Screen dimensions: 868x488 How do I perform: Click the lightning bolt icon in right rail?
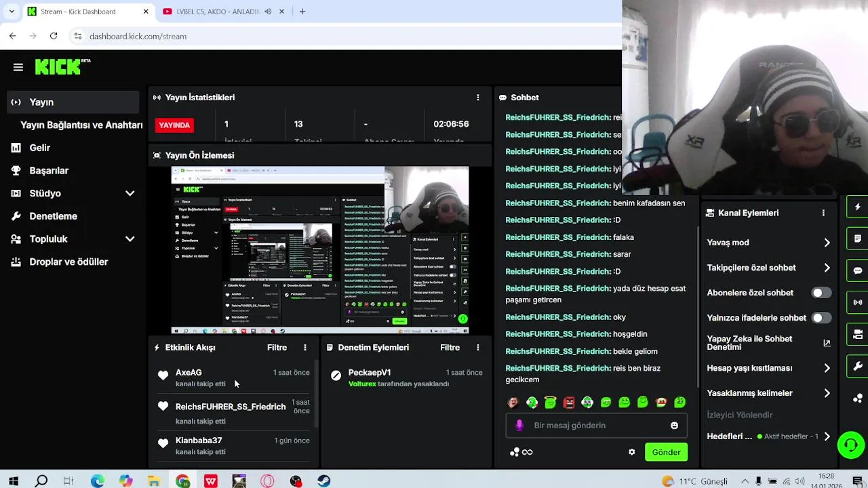tap(858, 207)
